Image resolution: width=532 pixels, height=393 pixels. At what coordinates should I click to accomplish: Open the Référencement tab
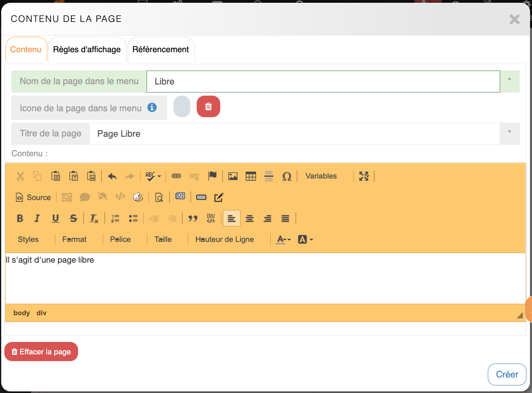[x=160, y=50]
